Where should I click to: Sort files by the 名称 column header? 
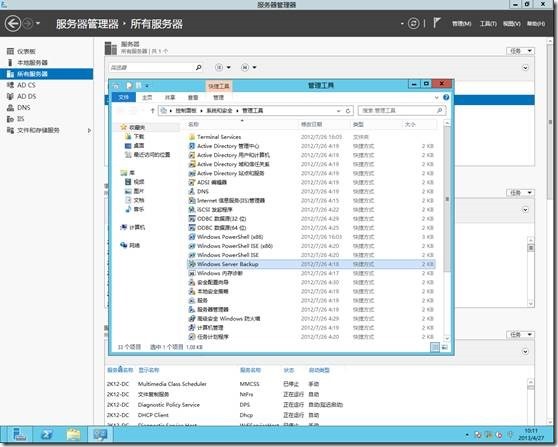193,124
